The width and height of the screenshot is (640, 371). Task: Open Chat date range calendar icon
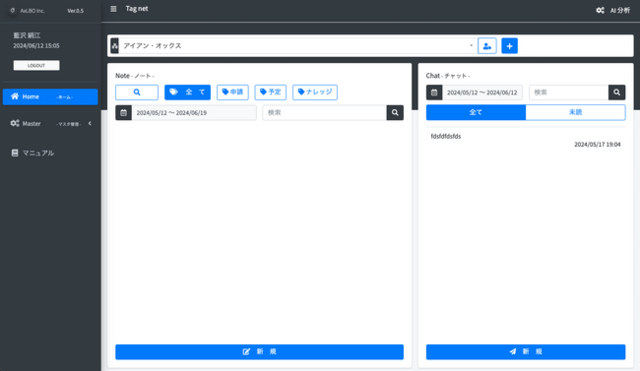coord(434,93)
